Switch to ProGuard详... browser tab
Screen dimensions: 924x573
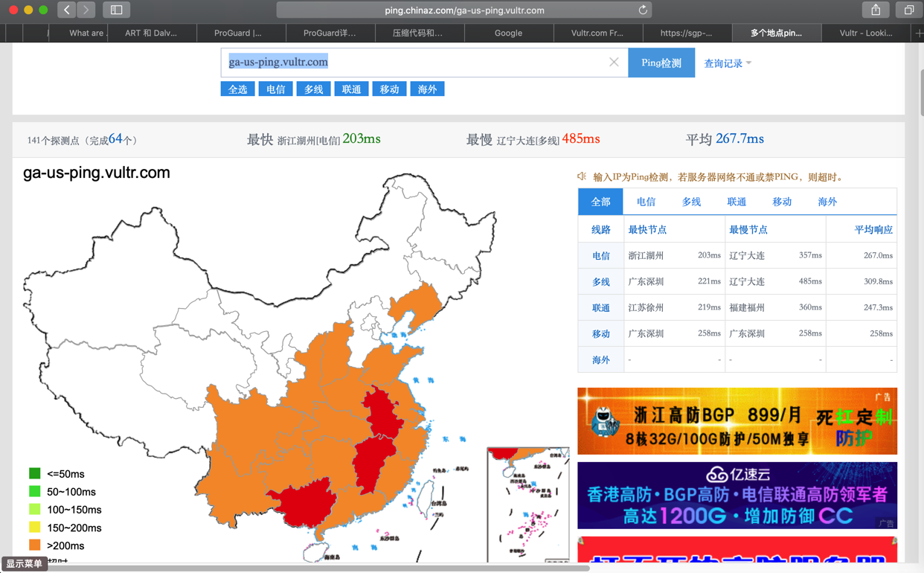(330, 33)
